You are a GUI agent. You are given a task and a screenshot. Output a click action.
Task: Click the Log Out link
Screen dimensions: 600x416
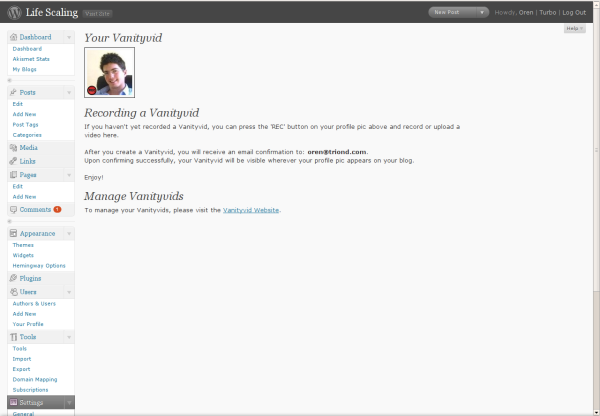pyautogui.click(x=574, y=12)
